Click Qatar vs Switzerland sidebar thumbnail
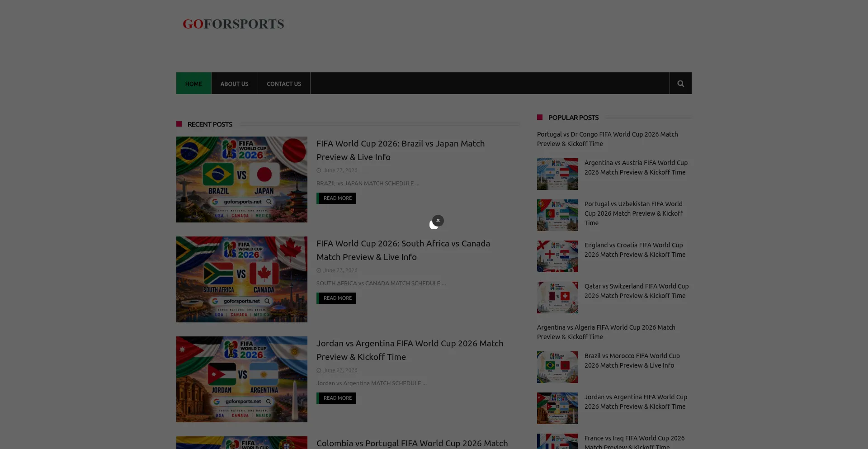Viewport: 868px width, 449px height. pos(557,298)
